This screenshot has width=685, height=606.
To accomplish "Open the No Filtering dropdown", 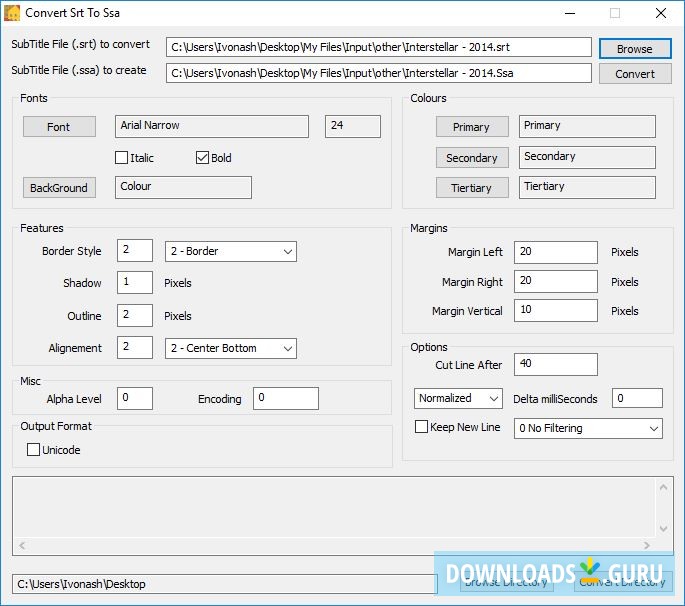I will 588,428.
